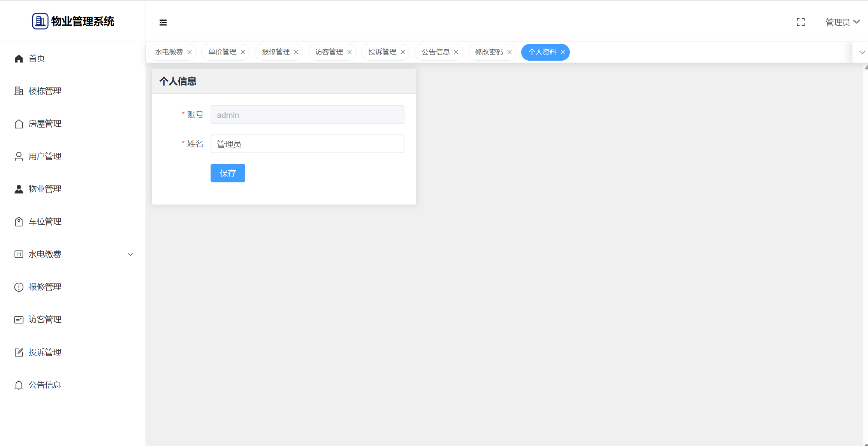
Task: Open the tab list dropdown arrow
Action: pos(862,52)
